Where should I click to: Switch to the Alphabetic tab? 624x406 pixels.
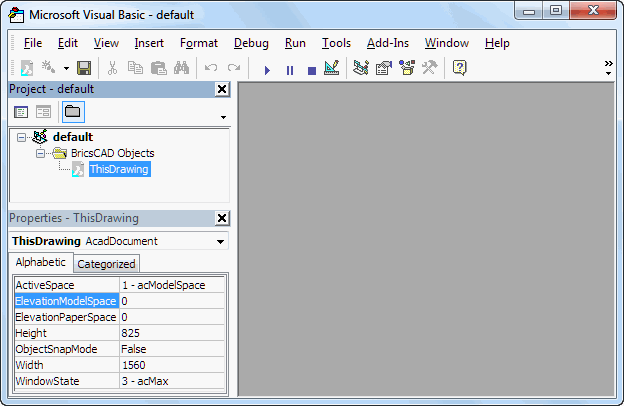pos(41,262)
